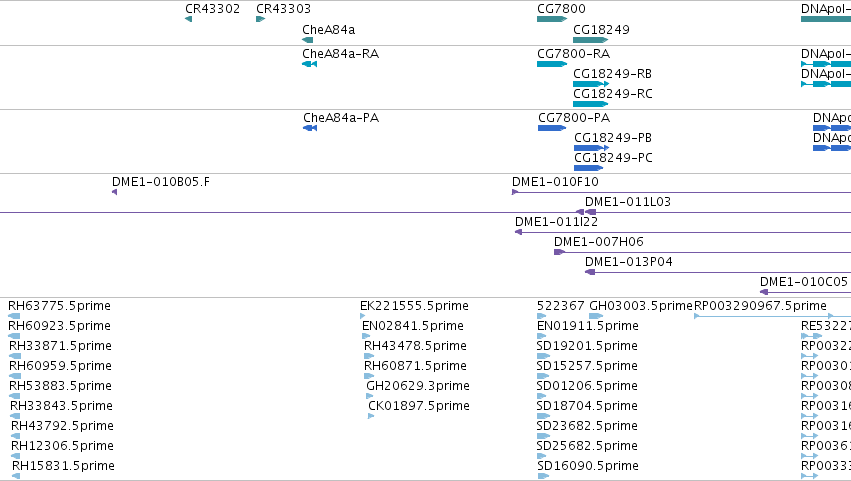Select transcript CheA84a-RA
Screen dimensions: 851x481
[x=340, y=54]
